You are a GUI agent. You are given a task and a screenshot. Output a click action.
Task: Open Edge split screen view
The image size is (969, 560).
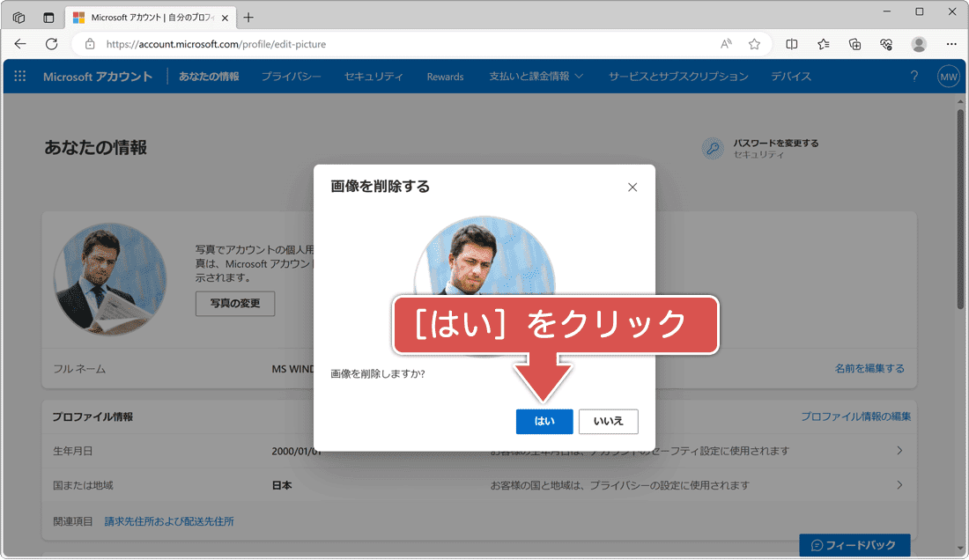point(791,42)
